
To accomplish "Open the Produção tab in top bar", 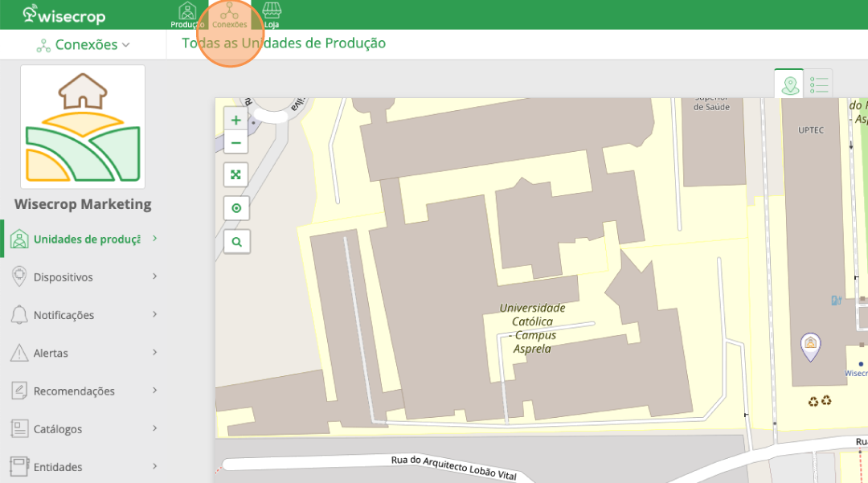I will [x=187, y=14].
